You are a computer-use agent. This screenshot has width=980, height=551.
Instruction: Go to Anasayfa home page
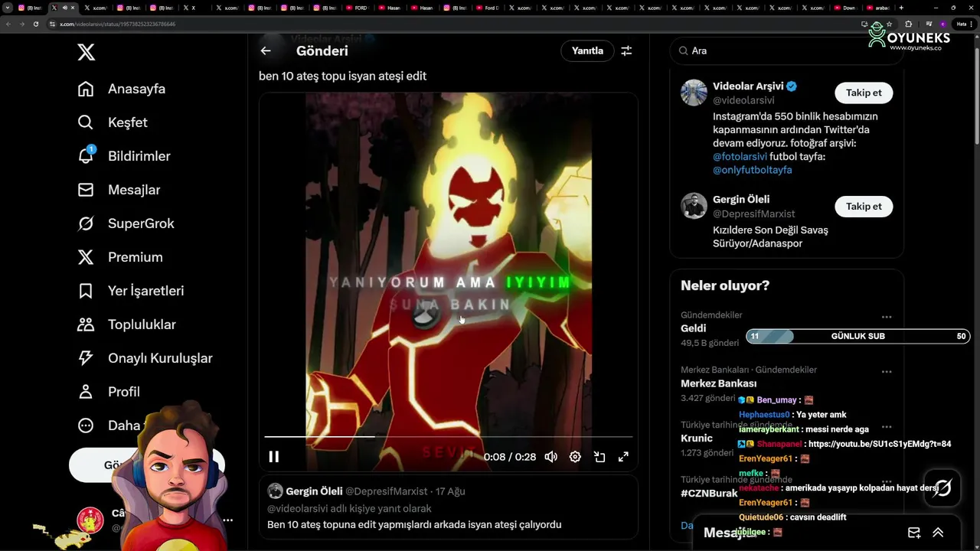[122, 89]
